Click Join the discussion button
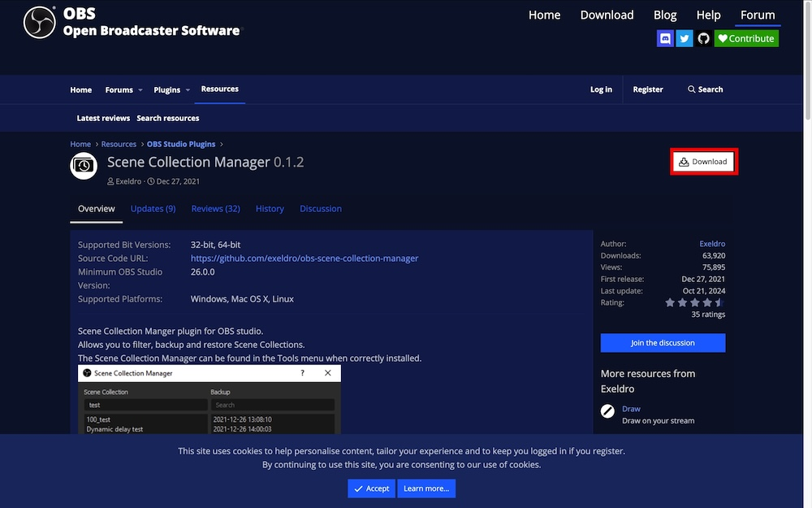This screenshot has height=508, width=812. 663,343
